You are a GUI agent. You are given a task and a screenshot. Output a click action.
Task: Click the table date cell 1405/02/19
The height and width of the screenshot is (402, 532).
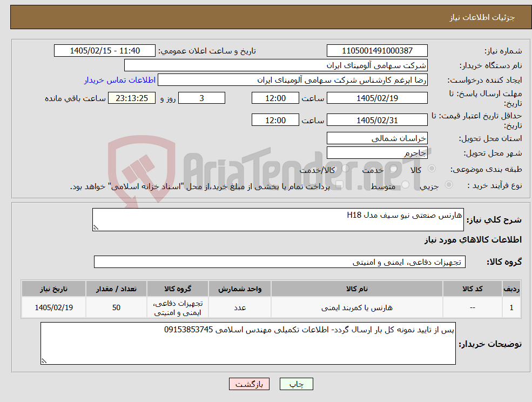point(53,307)
